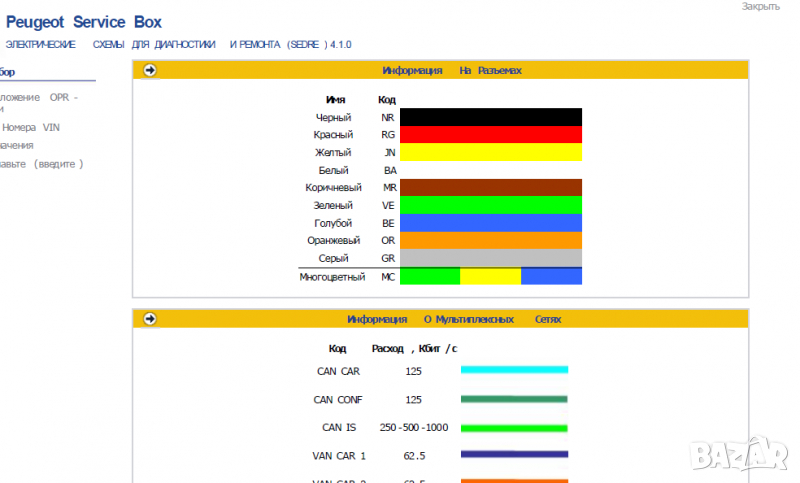This screenshot has height=483, width=800.
Task: Click the brown MR color bar
Action: (x=490, y=187)
